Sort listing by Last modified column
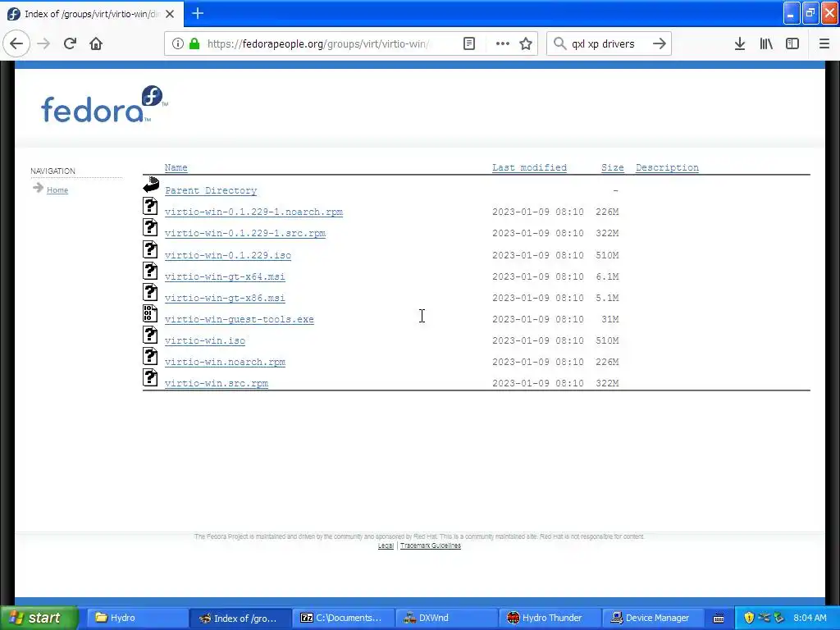The height and width of the screenshot is (630, 840). pos(529,167)
